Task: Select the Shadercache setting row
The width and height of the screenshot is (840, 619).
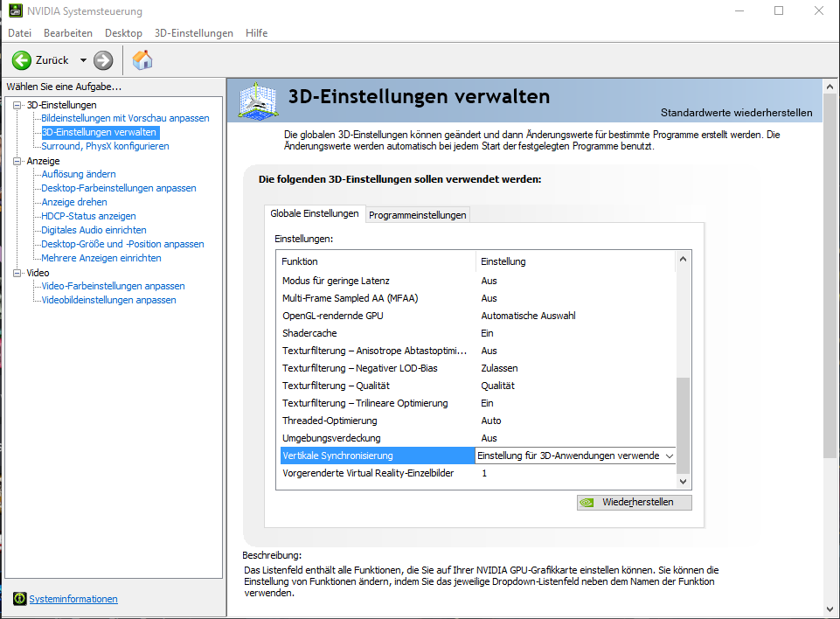Action: pyautogui.click(x=477, y=333)
